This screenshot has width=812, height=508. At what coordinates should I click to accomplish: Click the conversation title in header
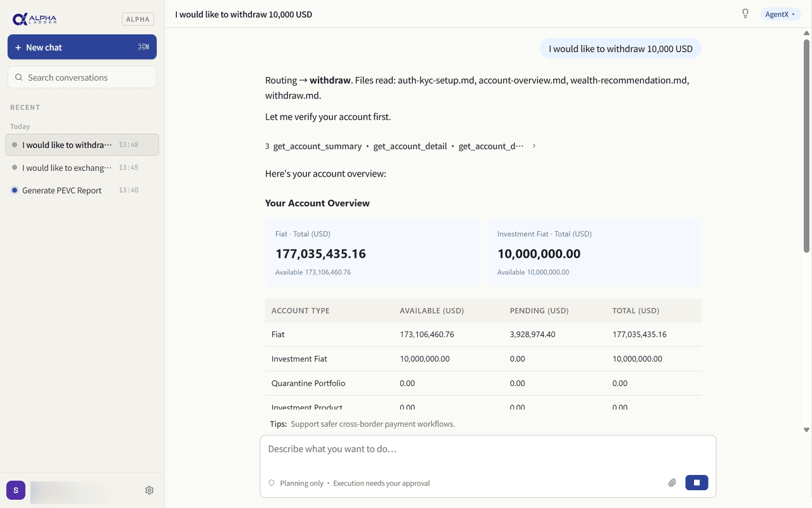pos(244,14)
